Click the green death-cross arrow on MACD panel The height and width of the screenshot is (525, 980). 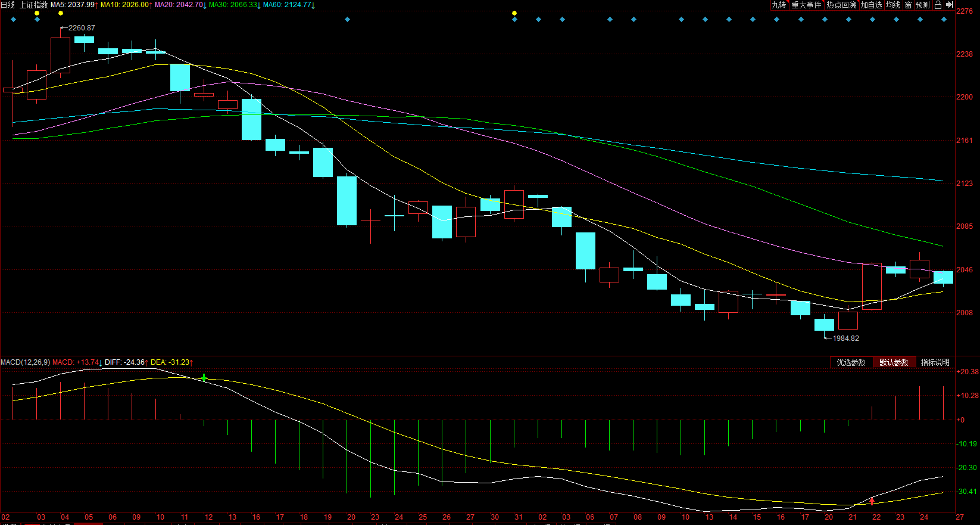pos(204,378)
